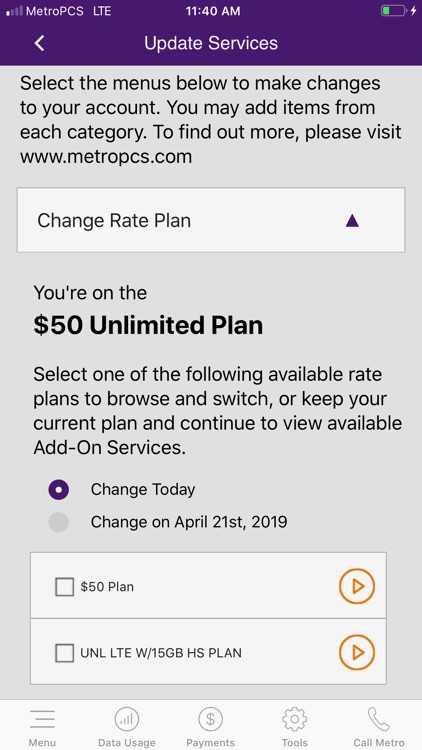Tap the Payments tab label
Screen dimensions: 422x750
point(211,743)
